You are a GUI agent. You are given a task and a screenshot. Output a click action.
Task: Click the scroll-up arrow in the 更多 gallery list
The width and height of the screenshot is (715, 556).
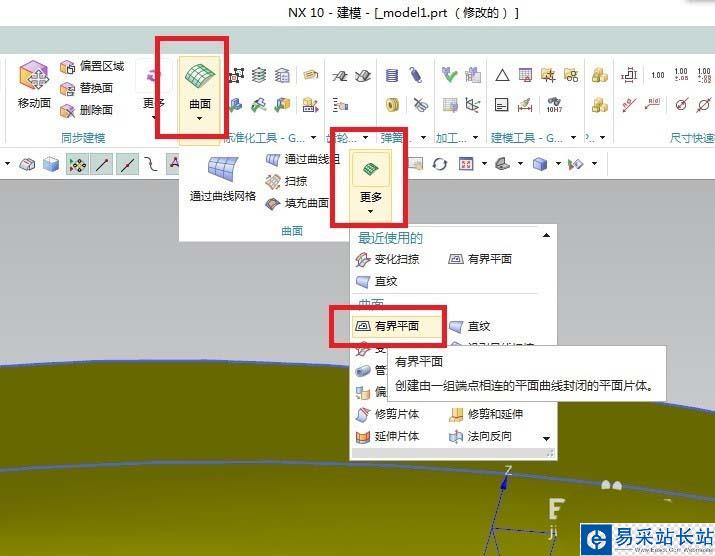tap(546, 235)
